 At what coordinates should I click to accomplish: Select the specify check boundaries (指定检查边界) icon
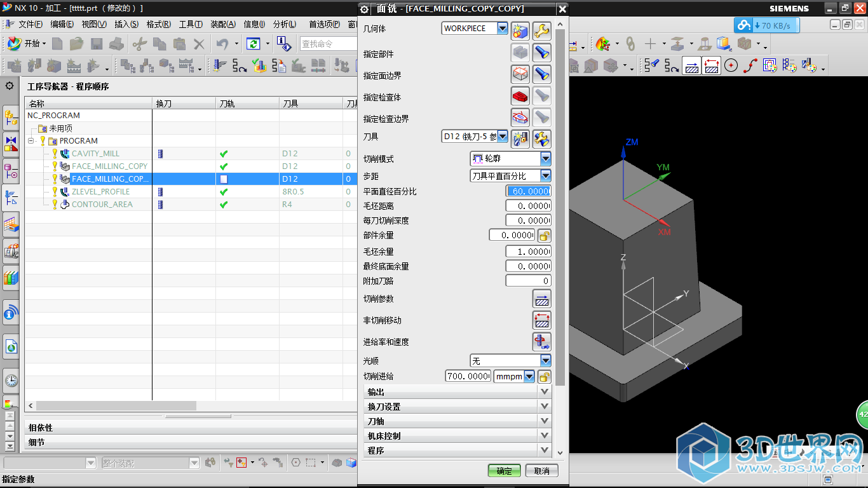(x=520, y=118)
